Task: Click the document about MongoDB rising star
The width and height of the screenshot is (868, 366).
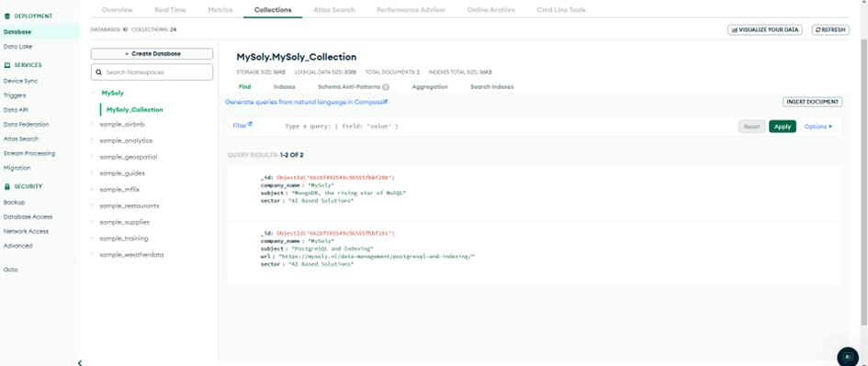Action: [533, 193]
